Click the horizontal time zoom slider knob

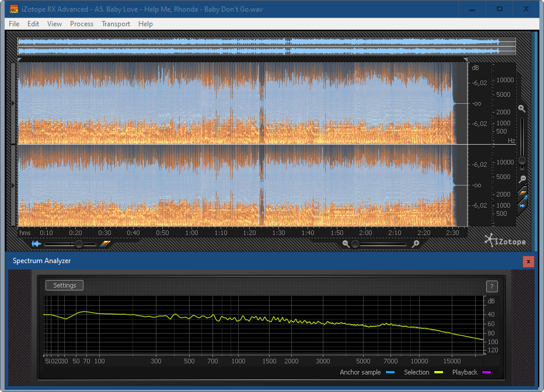(x=355, y=244)
